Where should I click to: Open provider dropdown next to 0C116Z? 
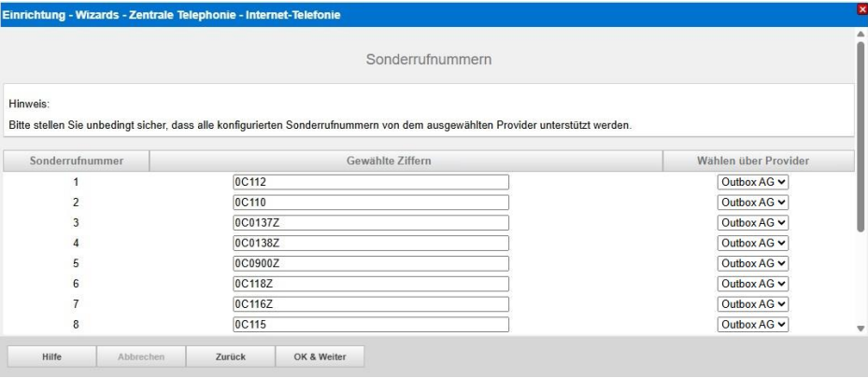pyautogui.click(x=753, y=304)
